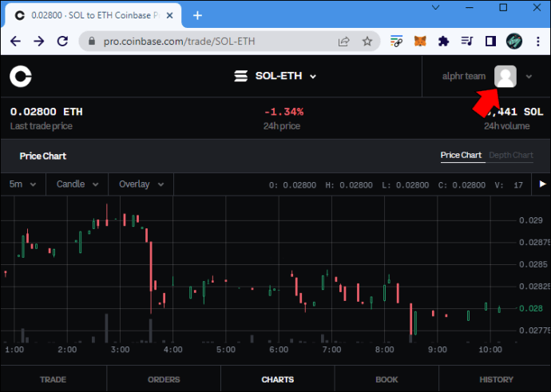Maximize the browser window
The width and height of the screenshot is (551, 392).
pos(503,7)
